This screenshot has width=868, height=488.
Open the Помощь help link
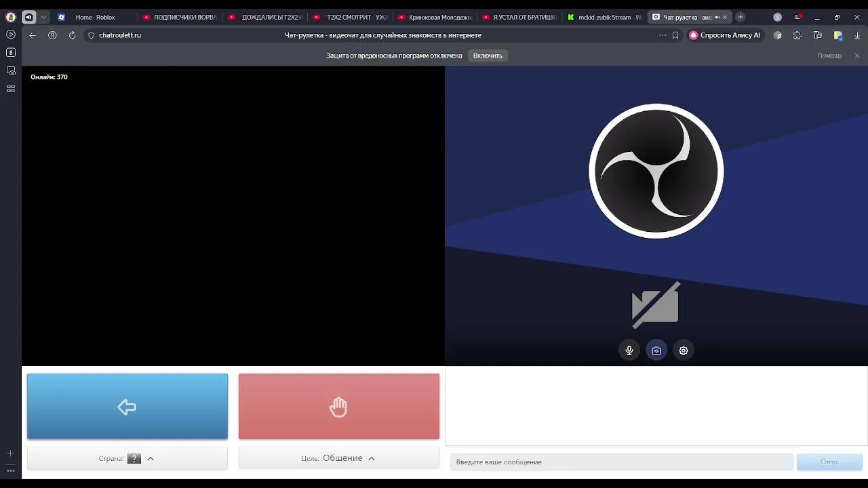[x=829, y=56]
